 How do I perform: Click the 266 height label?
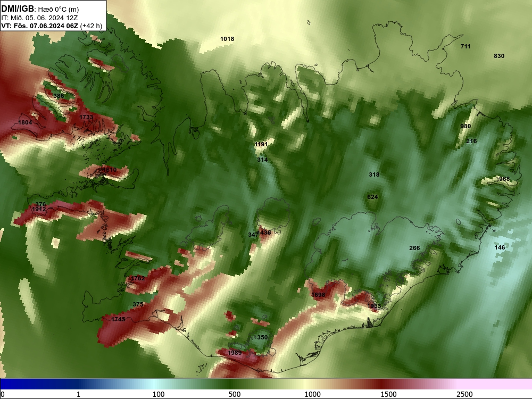click(x=414, y=248)
